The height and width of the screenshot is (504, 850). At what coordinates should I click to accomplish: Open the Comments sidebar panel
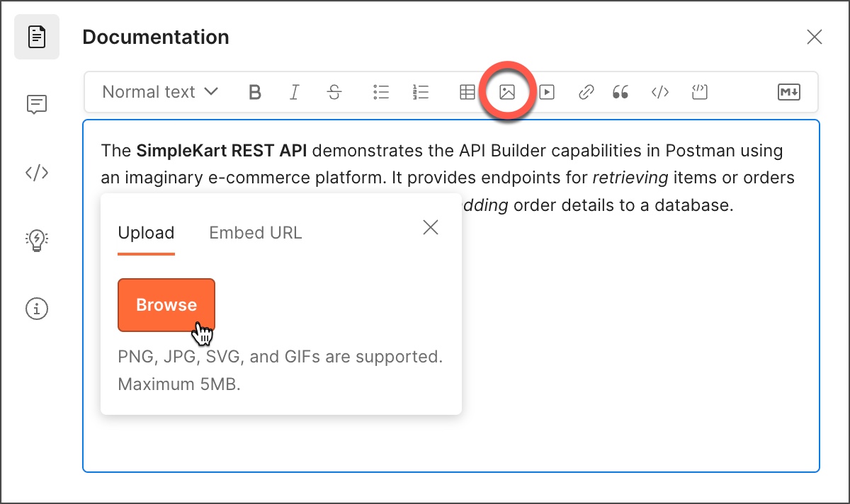pyautogui.click(x=37, y=105)
